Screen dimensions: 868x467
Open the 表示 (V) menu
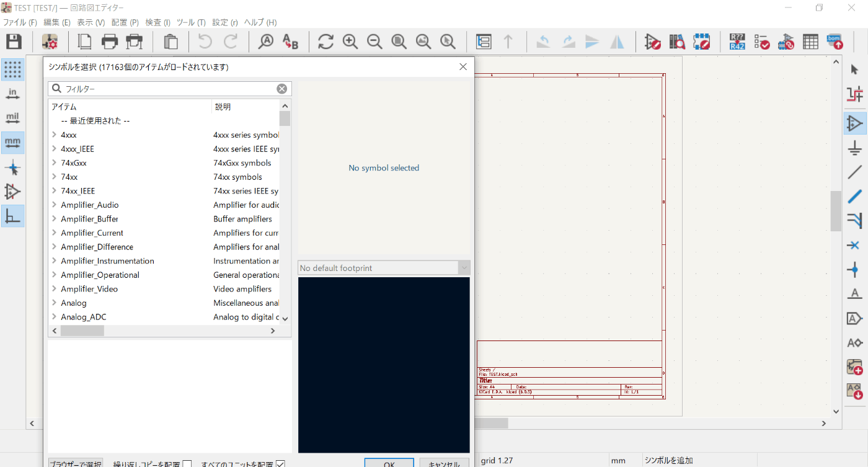(91, 22)
